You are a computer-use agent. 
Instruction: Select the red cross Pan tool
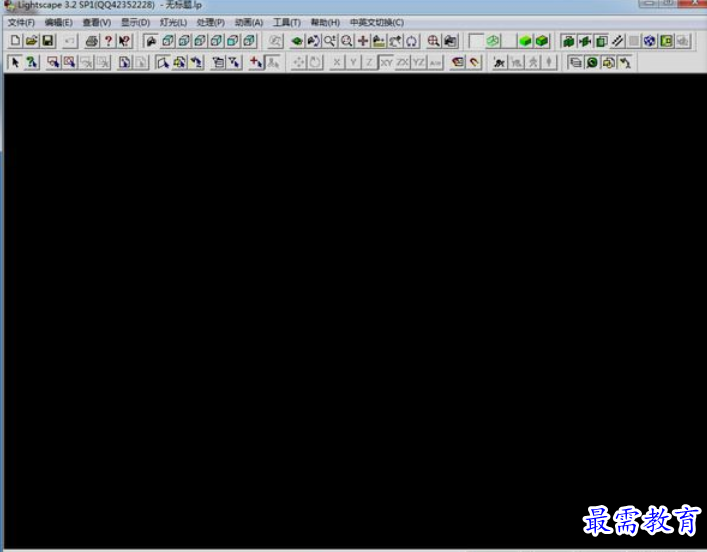(x=363, y=41)
